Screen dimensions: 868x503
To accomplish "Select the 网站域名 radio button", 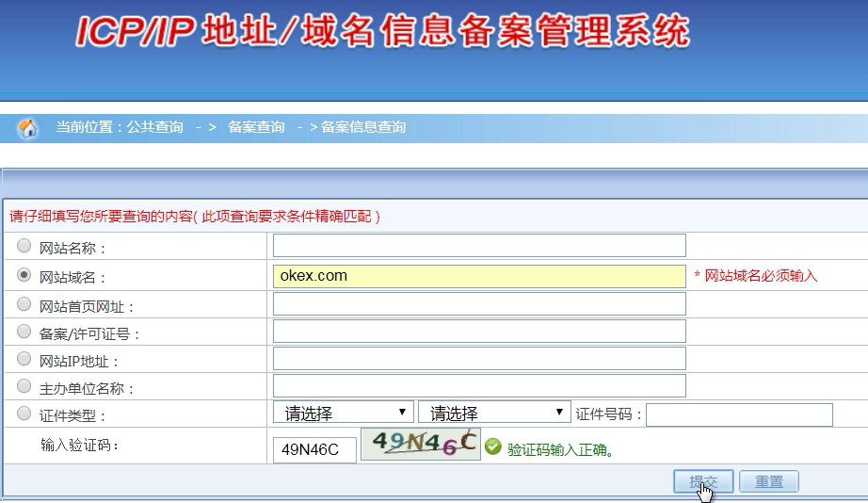I will click(x=24, y=275).
